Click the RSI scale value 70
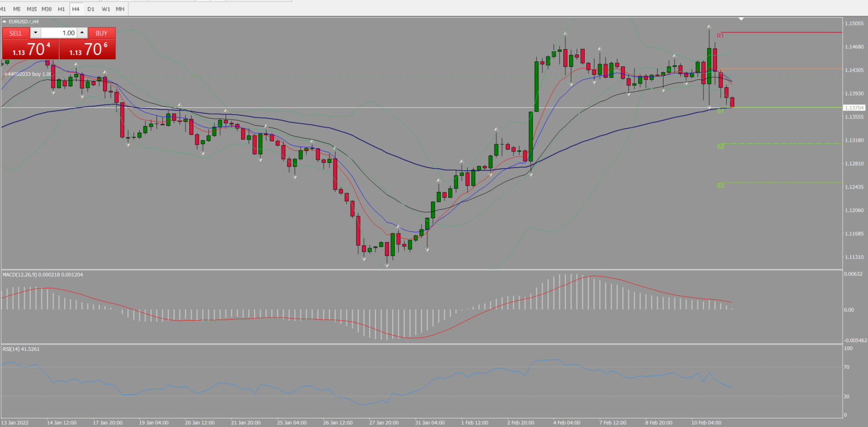Image resolution: width=868 pixels, height=427 pixels. pyautogui.click(x=846, y=367)
